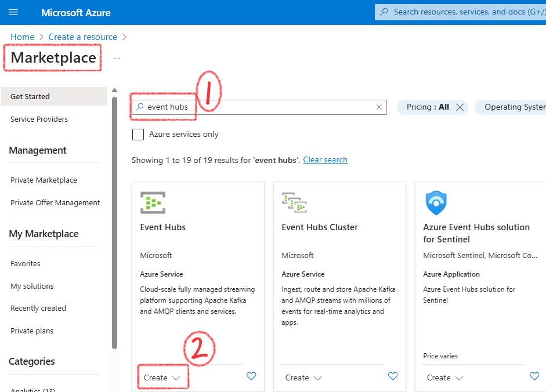The width and height of the screenshot is (546, 392).
Task: Click the Event Hubs Cluster icon
Action: pos(294,202)
